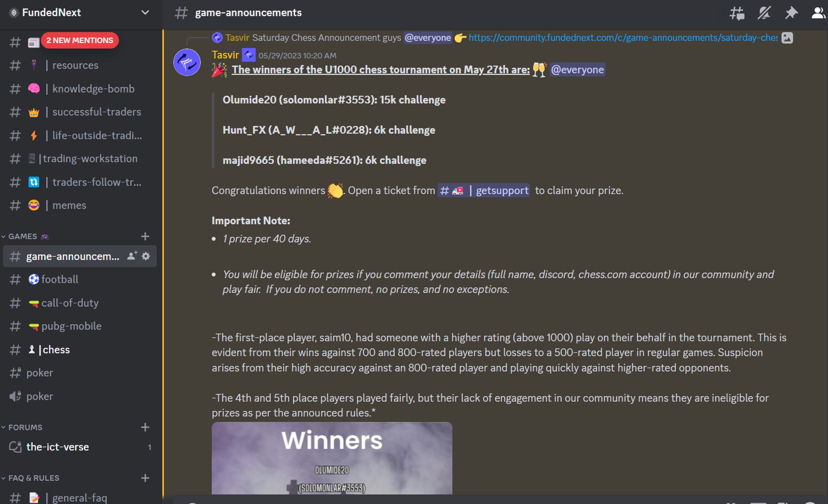Expand the FORUMS section
Image resolution: width=828 pixels, height=504 pixels.
25,427
